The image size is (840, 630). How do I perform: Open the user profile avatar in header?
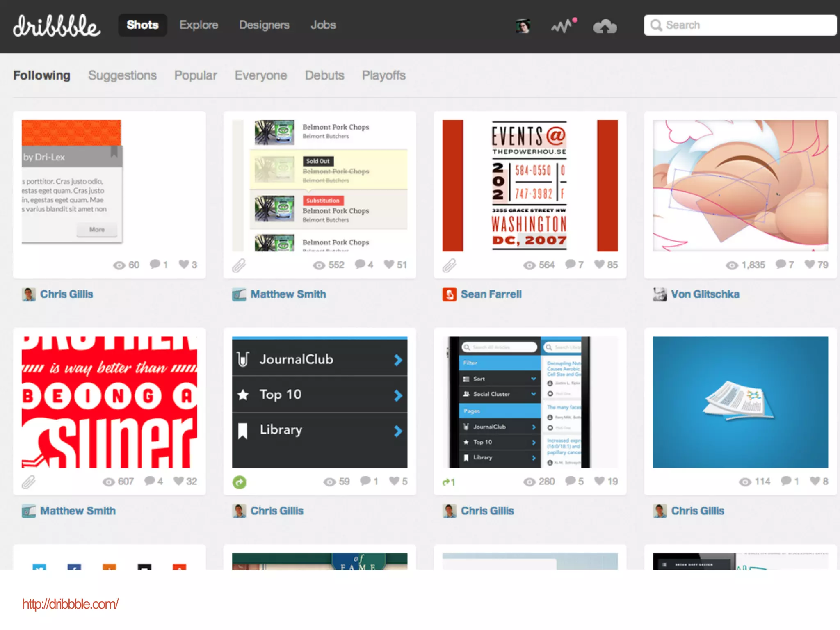[523, 26]
